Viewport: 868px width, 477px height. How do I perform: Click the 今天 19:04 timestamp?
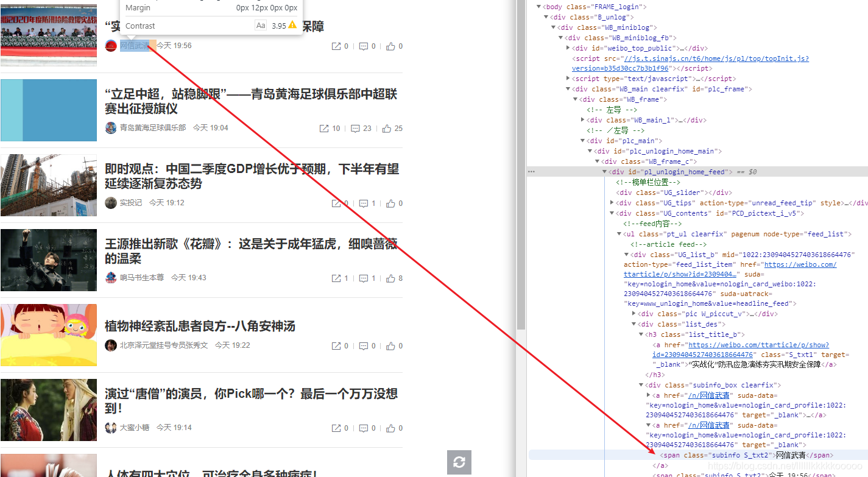[x=211, y=128]
